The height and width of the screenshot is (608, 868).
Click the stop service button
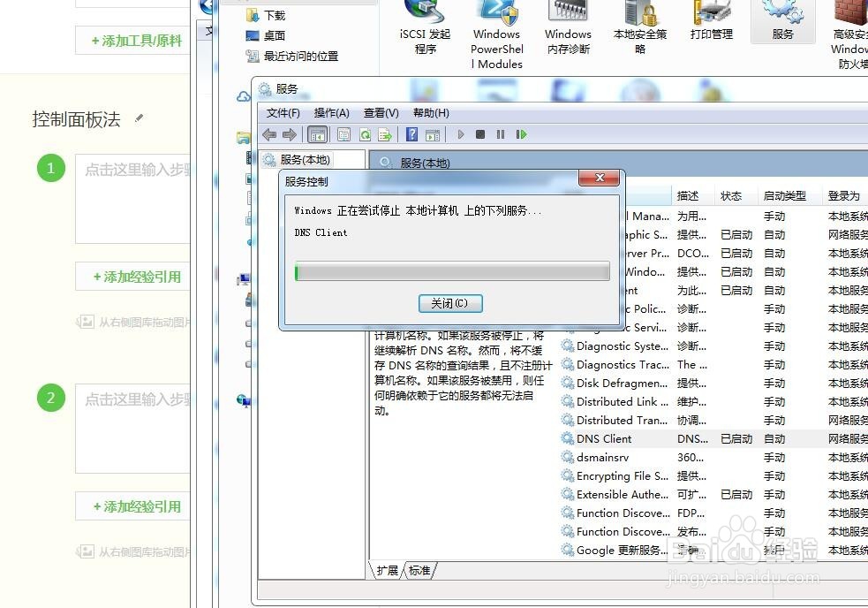coord(479,134)
